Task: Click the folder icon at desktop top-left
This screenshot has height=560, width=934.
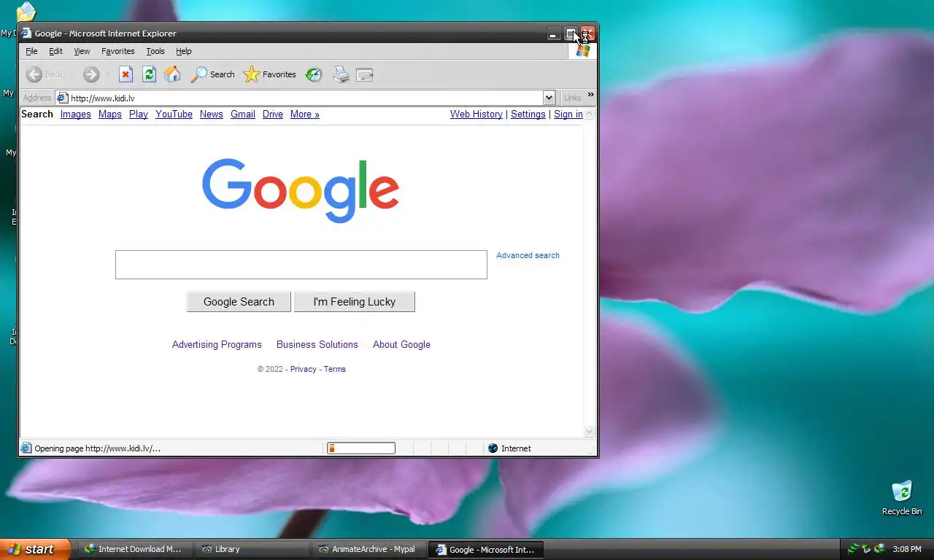Action: click(x=26, y=11)
